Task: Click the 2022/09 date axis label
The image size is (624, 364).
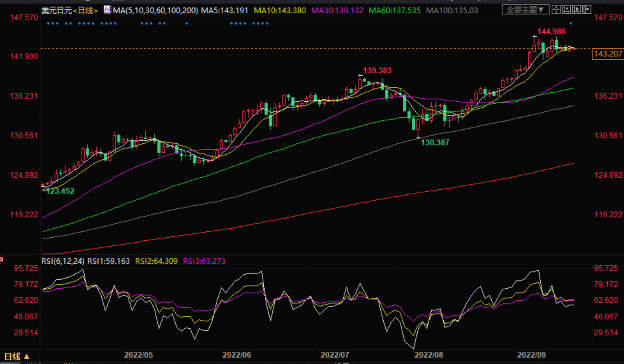Action: 531,355
